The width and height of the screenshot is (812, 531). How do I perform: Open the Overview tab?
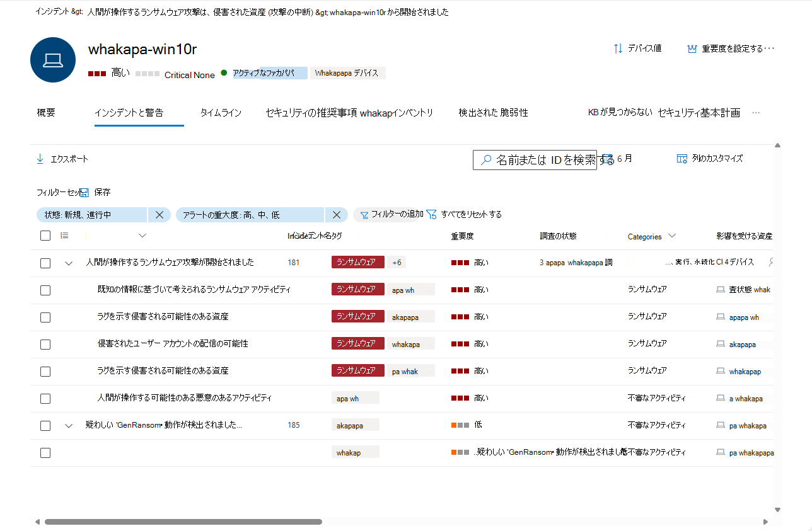click(46, 113)
